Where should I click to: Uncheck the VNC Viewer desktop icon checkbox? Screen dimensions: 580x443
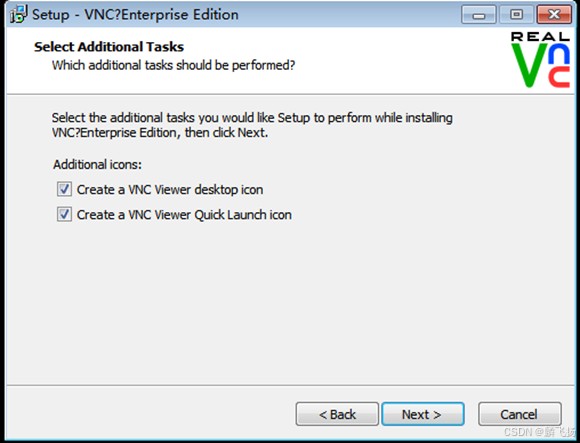click(64, 189)
